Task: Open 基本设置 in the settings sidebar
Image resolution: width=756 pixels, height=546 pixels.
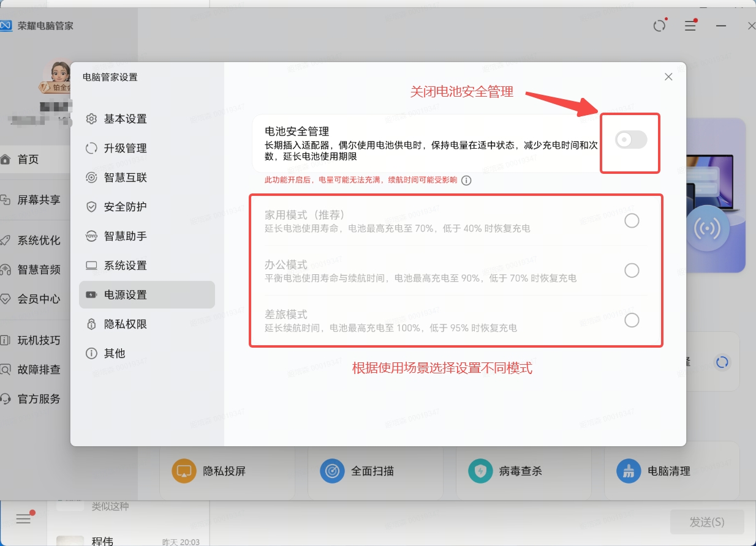Action: 125,119
